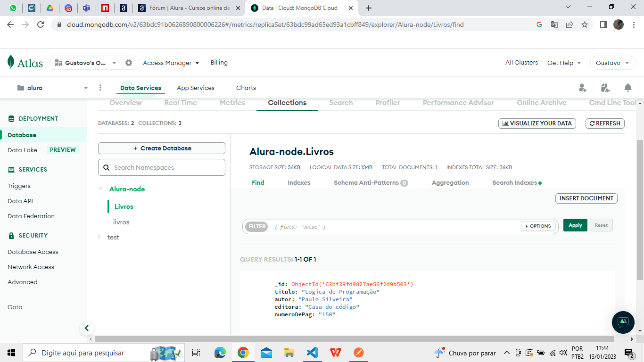Open the alerts bell icon
The width and height of the screenshot is (644, 362).
point(628,88)
